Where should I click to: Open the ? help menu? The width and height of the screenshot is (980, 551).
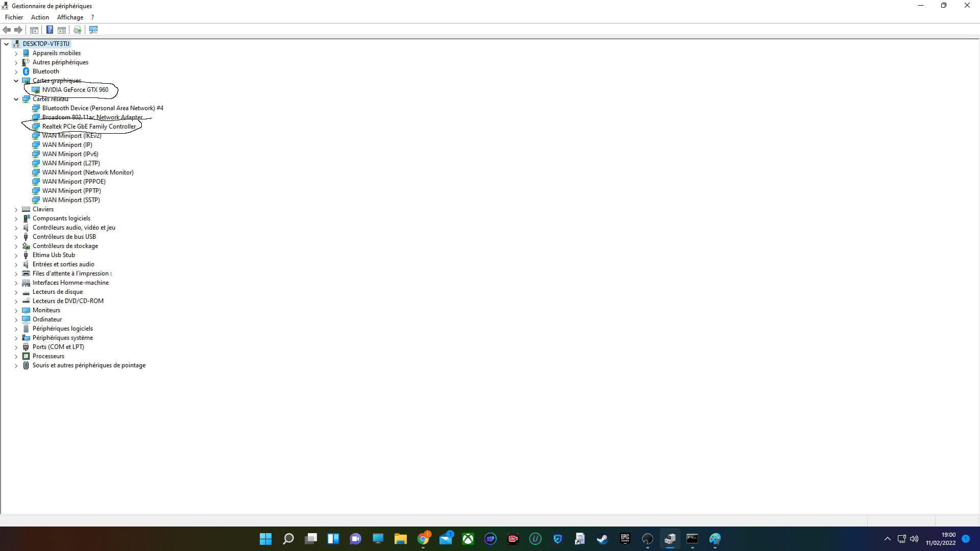click(x=92, y=17)
